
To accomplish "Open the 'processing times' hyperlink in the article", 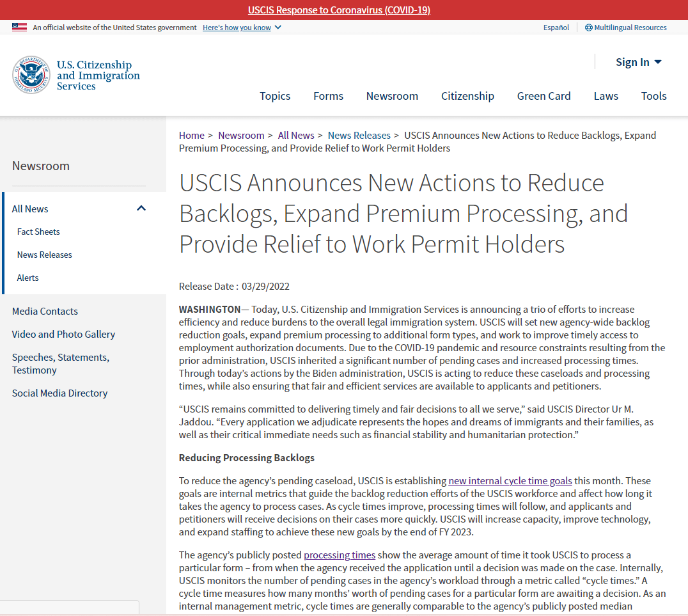I will [339, 555].
